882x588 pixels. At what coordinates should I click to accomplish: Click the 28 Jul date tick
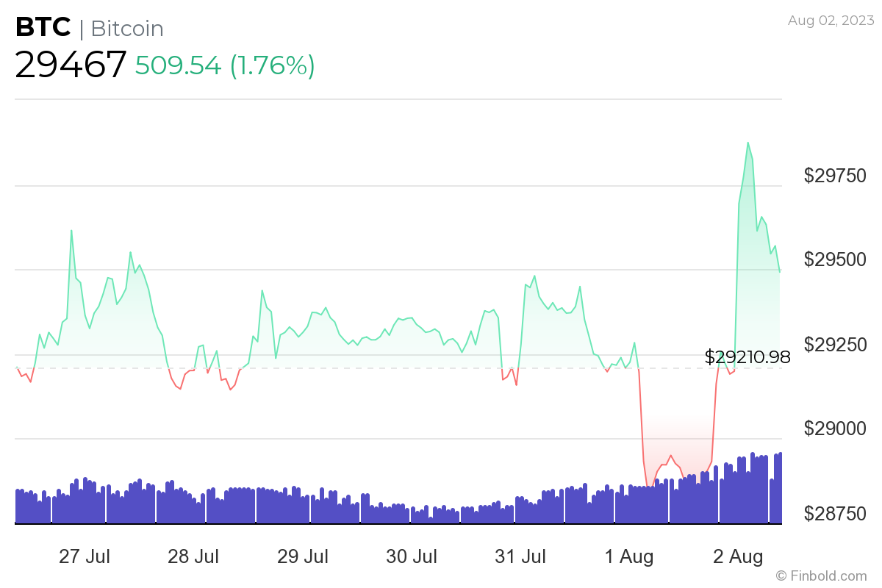[x=193, y=556]
